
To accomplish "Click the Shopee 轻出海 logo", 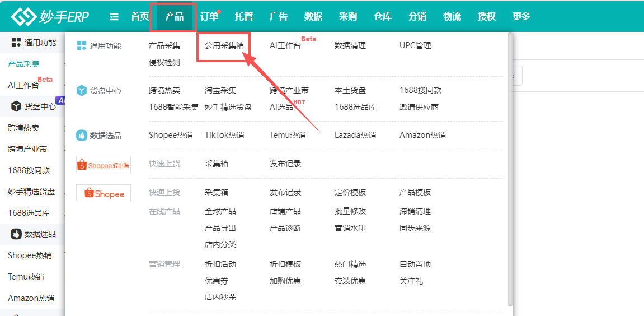I will click(x=104, y=165).
